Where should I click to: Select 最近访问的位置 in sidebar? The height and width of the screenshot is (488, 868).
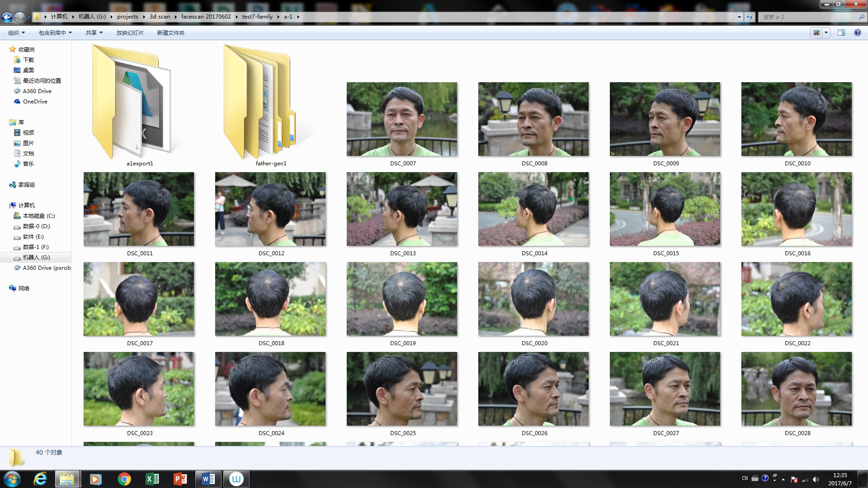(x=42, y=80)
